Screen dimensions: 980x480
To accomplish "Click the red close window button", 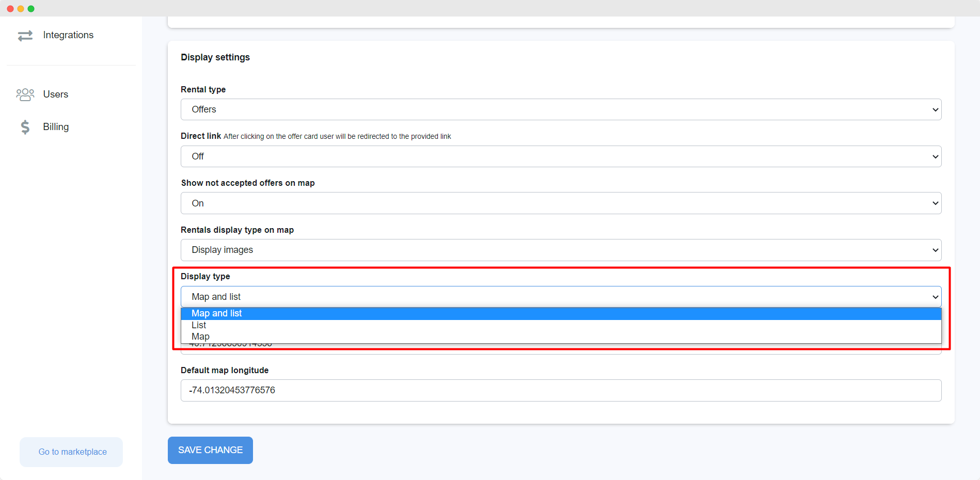I will (x=10, y=9).
